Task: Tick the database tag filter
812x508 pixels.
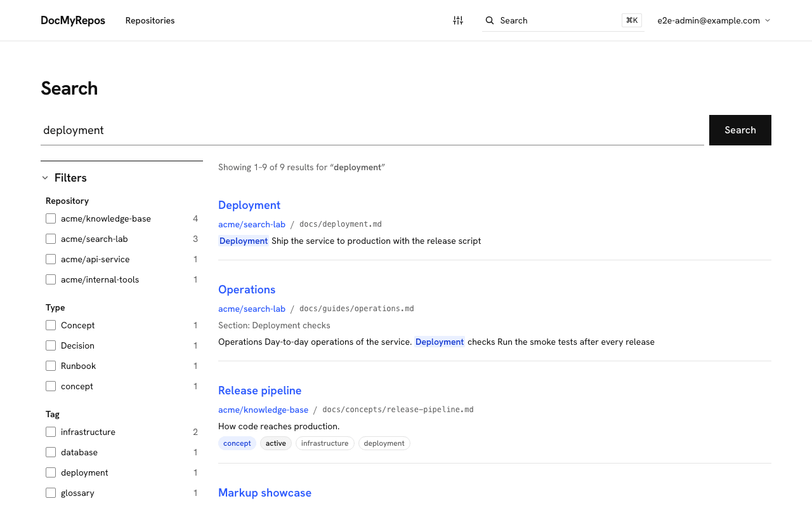Action: point(51,452)
